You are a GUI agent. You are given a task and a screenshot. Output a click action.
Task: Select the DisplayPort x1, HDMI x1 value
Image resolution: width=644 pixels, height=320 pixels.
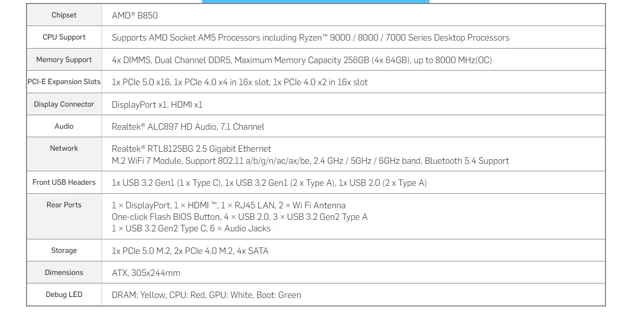(157, 105)
